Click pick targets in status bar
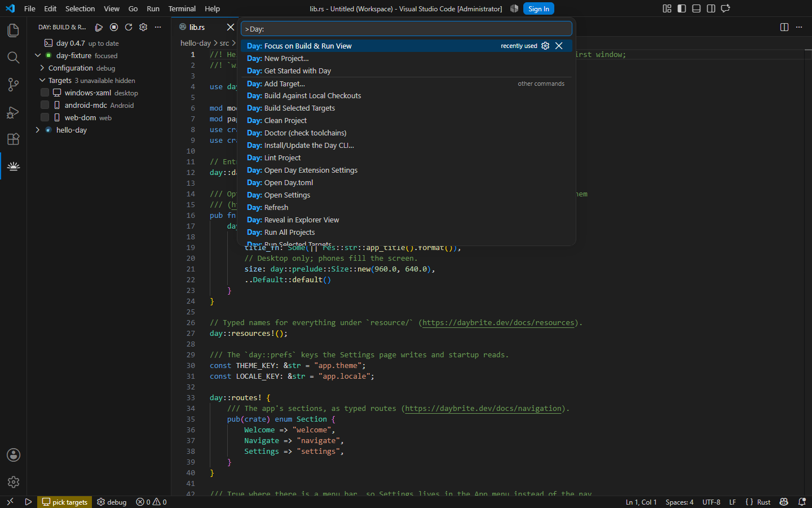This screenshot has height=508, width=812. (x=65, y=502)
